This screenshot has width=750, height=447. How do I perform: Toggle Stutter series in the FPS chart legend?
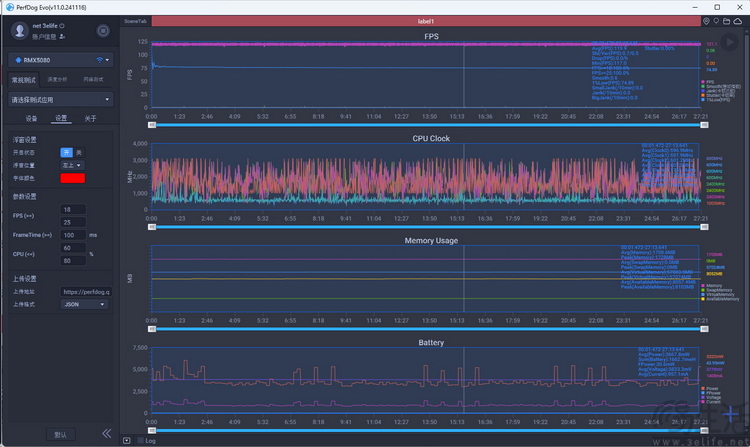tap(717, 95)
